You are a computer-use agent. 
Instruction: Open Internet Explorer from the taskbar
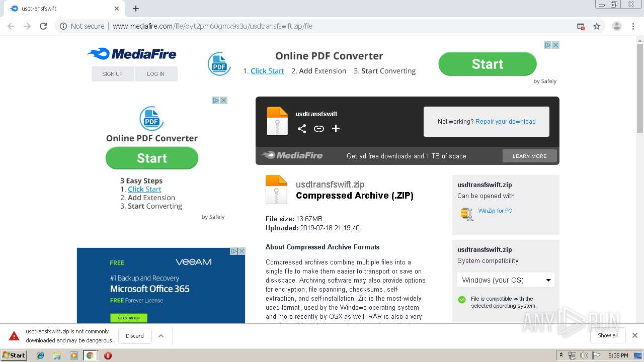point(40,355)
